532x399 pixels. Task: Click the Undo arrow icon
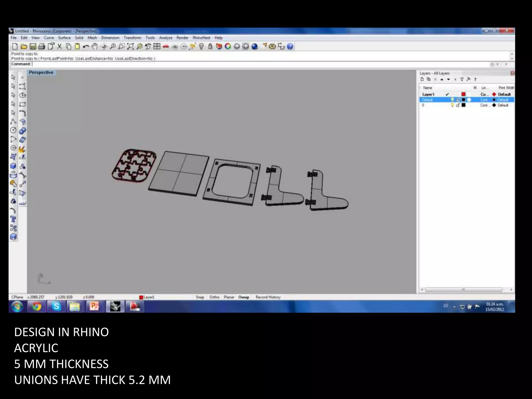[x=86, y=47]
